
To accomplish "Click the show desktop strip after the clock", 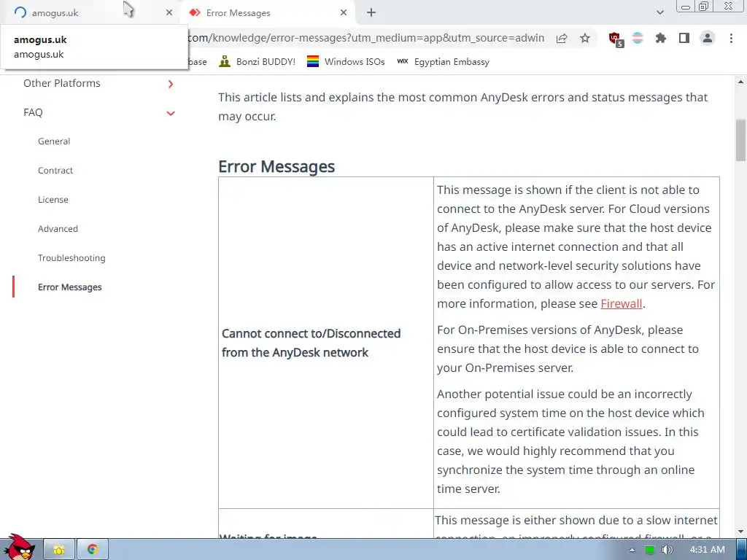I will [x=743, y=550].
